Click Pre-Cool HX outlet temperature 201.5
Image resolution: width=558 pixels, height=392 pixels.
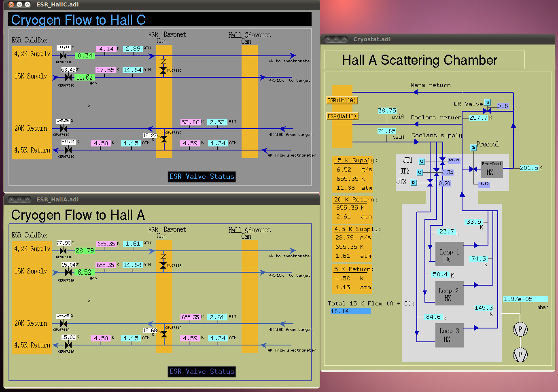coord(529,168)
